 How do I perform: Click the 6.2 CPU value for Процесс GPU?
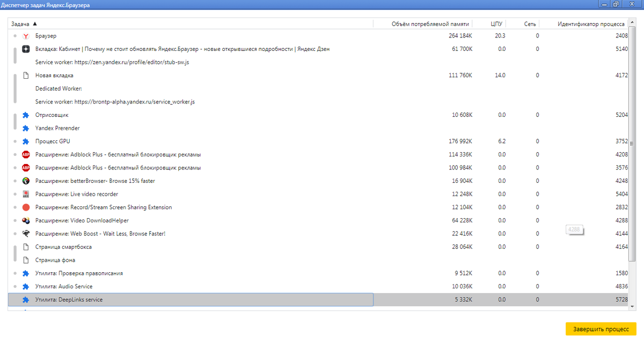pyautogui.click(x=502, y=141)
